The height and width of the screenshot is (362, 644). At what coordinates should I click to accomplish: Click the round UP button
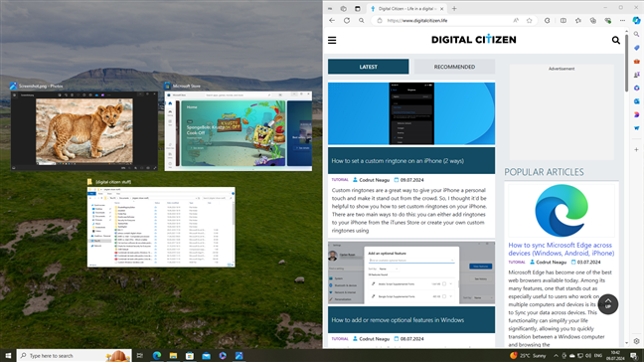point(608,304)
